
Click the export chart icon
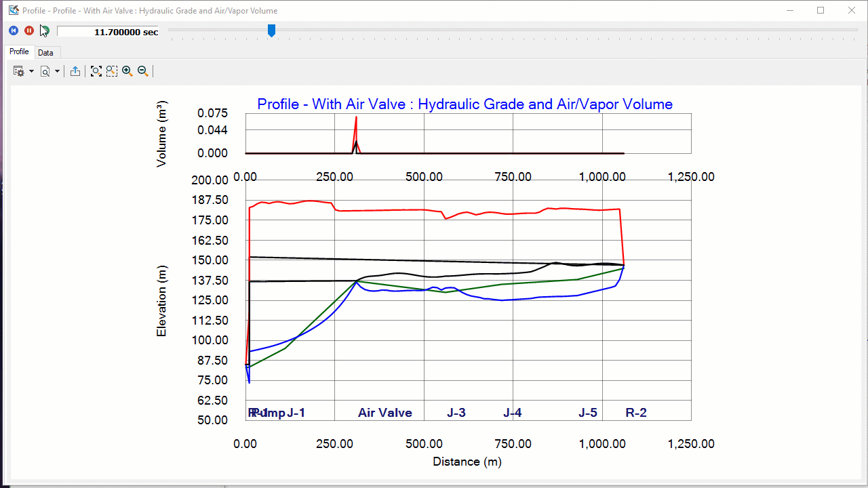pos(75,71)
